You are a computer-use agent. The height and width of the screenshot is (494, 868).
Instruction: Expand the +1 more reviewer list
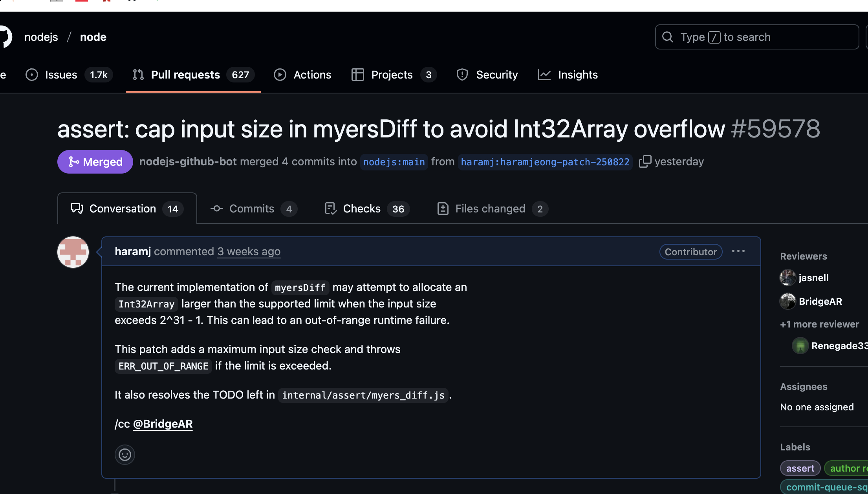[819, 324]
